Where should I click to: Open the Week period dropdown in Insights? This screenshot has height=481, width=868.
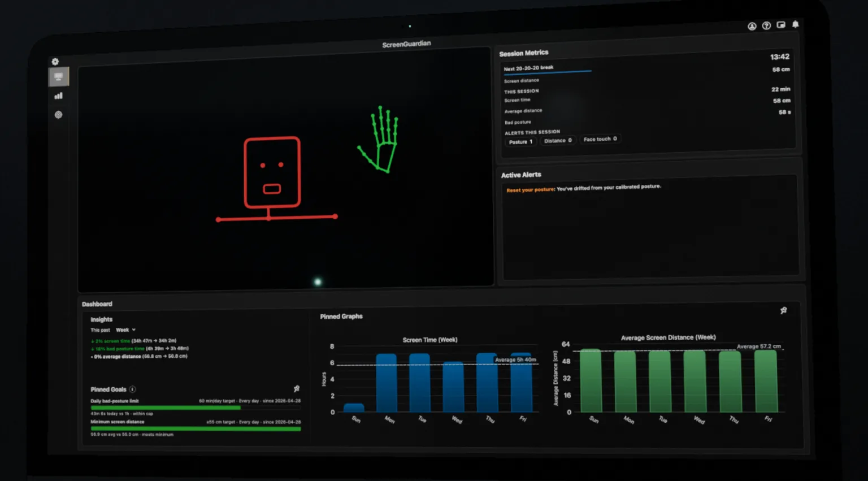(125, 330)
